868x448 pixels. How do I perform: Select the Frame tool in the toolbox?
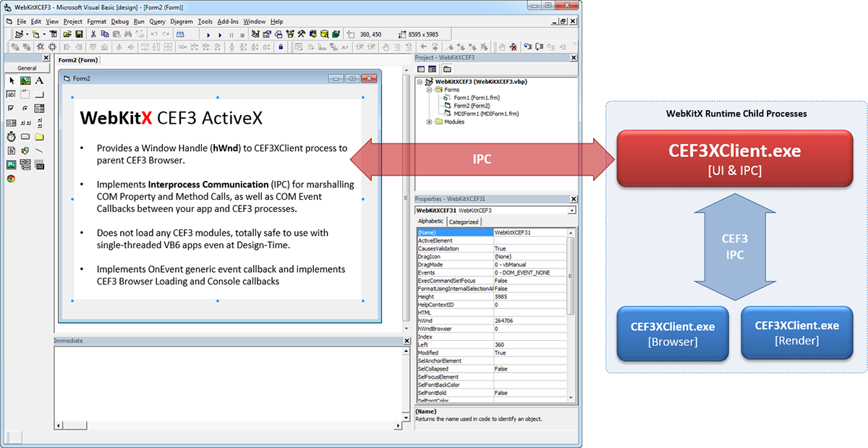pos(25,94)
